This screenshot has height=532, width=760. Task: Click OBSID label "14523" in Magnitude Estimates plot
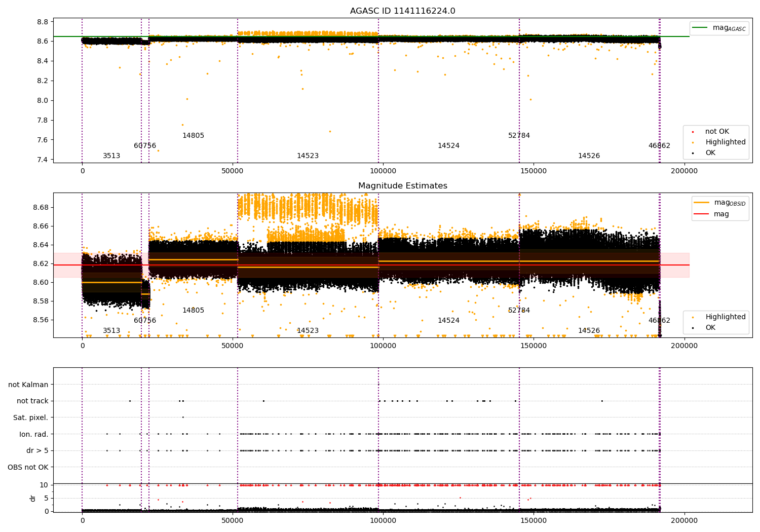coord(308,331)
